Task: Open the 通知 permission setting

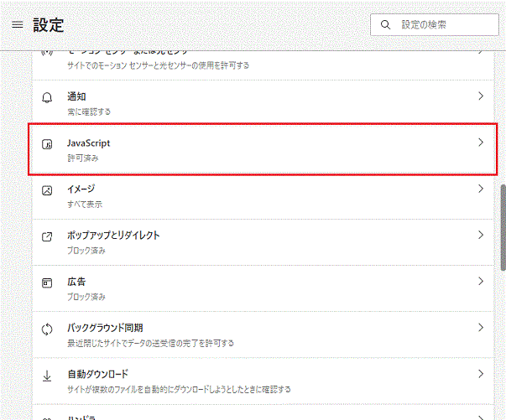Action: [x=263, y=103]
